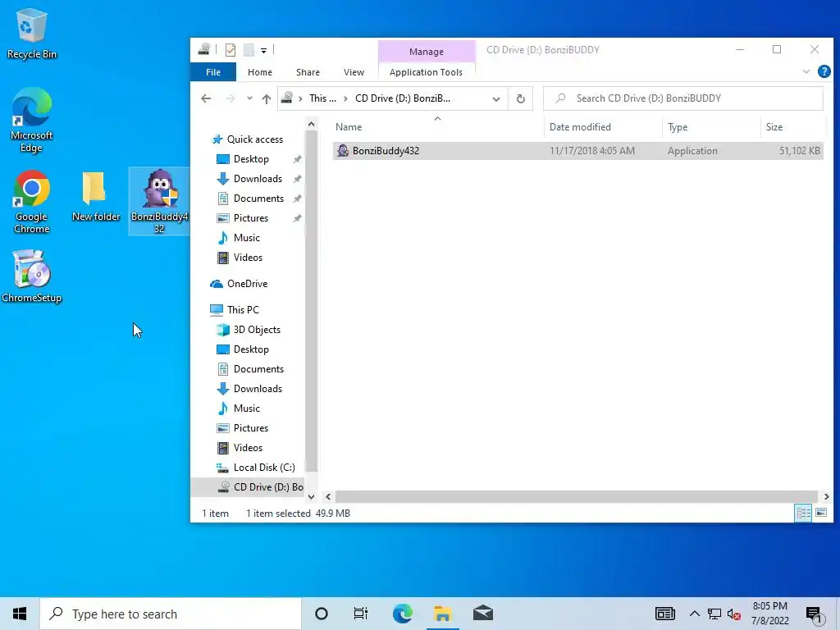
Task: Click navigation pane scrollbar up arrow
Action: coord(311,125)
